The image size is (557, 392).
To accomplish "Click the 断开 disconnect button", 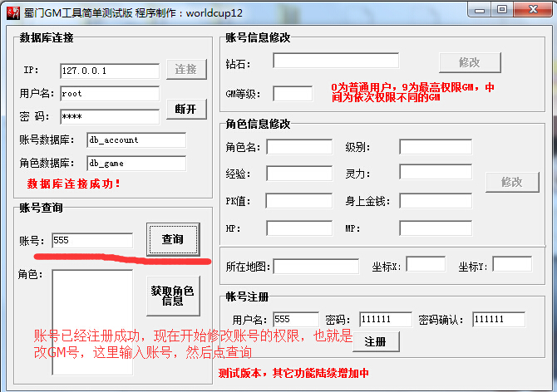I will tap(186, 109).
